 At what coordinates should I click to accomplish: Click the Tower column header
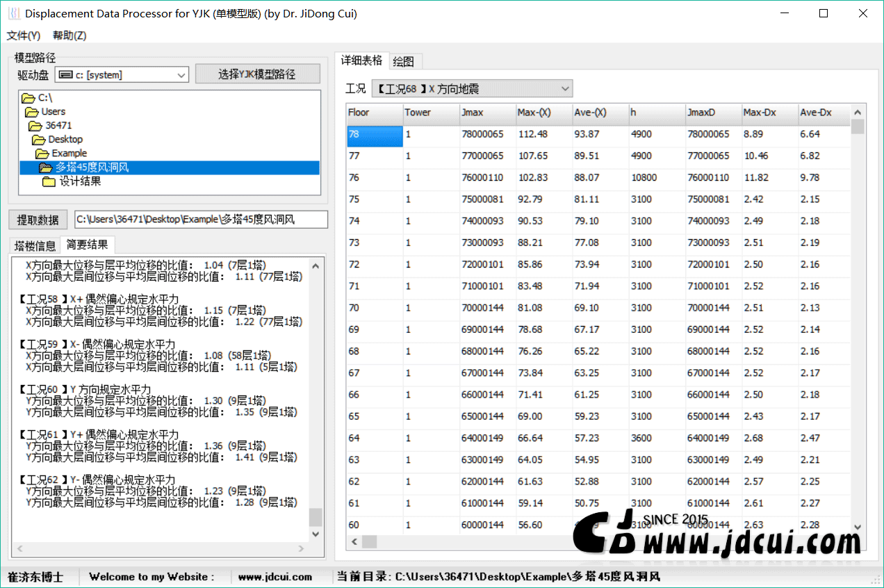point(431,113)
